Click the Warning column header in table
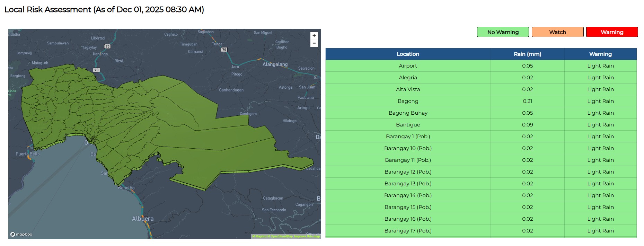This screenshot has height=246, width=644. [600, 54]
